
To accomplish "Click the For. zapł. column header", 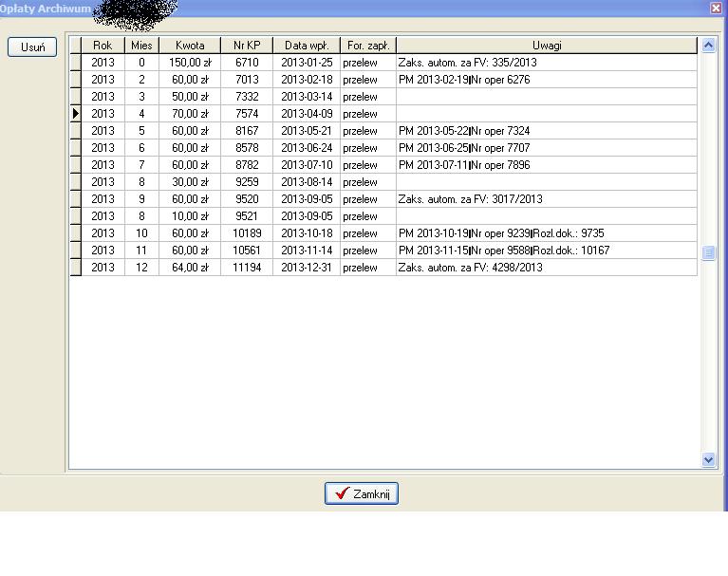I will pos(367,46).
